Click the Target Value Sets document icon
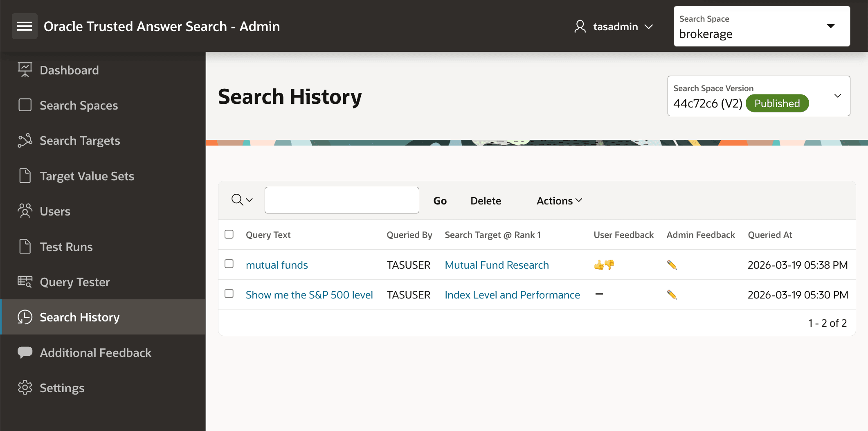This screenshot has height=431, width=868. click(x=25, y=175)
